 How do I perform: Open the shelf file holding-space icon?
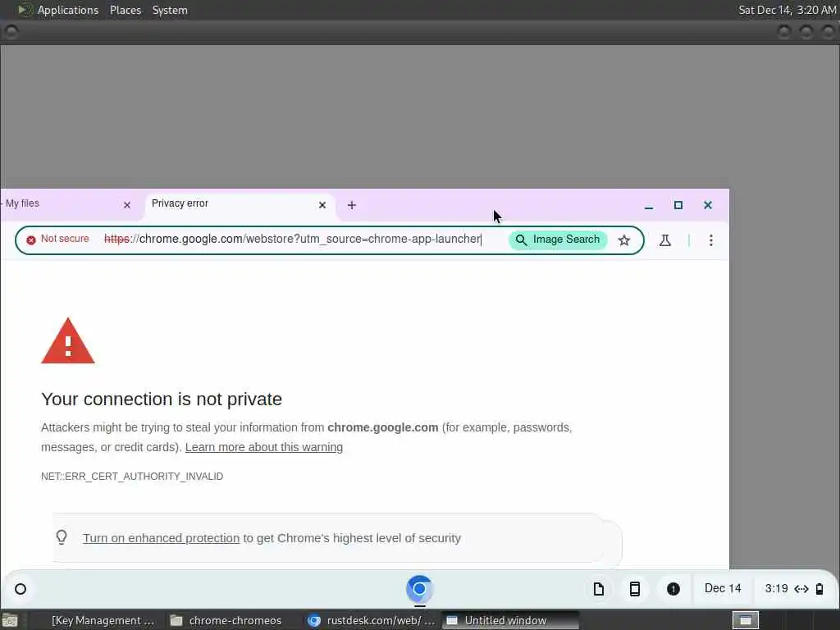point(598,589)
